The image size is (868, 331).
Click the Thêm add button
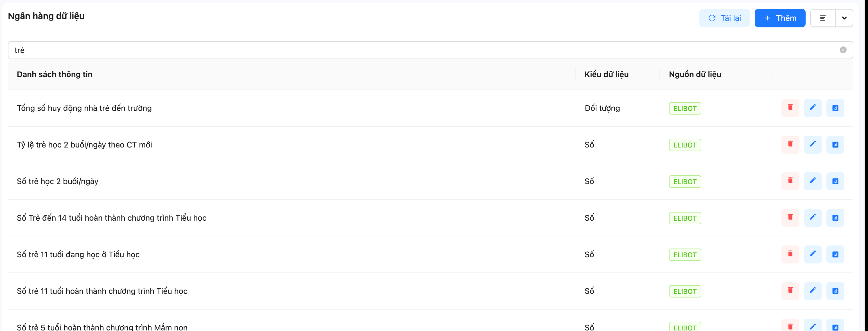779,18
